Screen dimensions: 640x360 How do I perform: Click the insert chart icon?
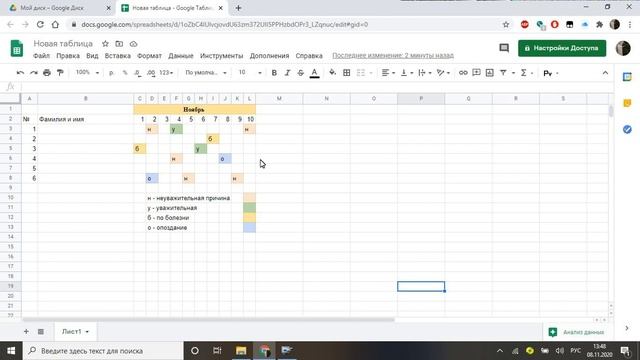[490, 73]
